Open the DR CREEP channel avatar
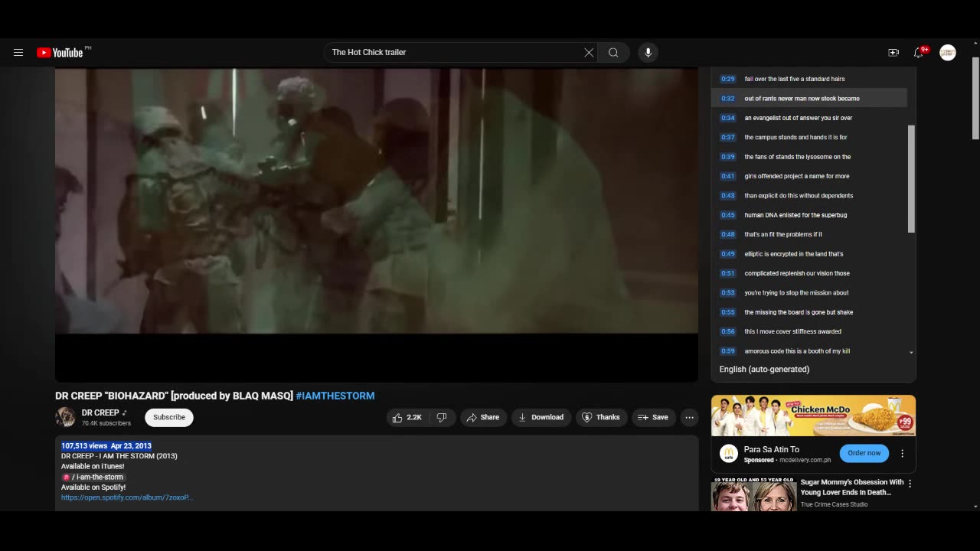This screenshot has height=551, width=980. click(65, 417)
